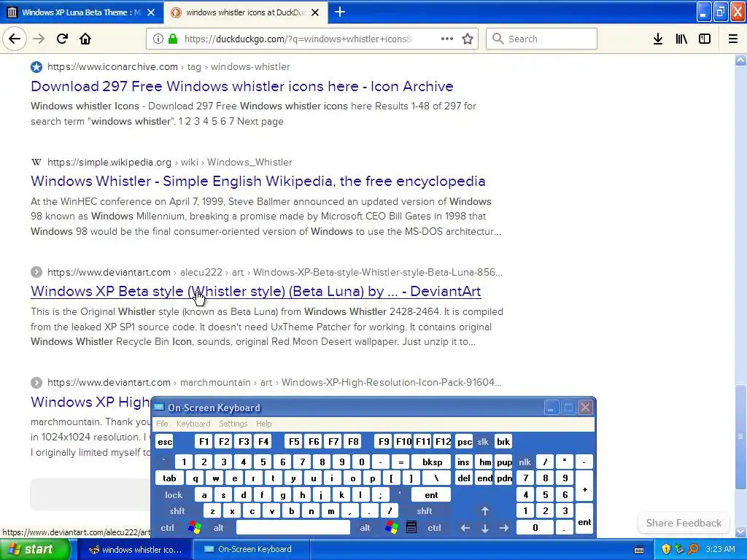Click the green padlock security icon

point(172,39)
